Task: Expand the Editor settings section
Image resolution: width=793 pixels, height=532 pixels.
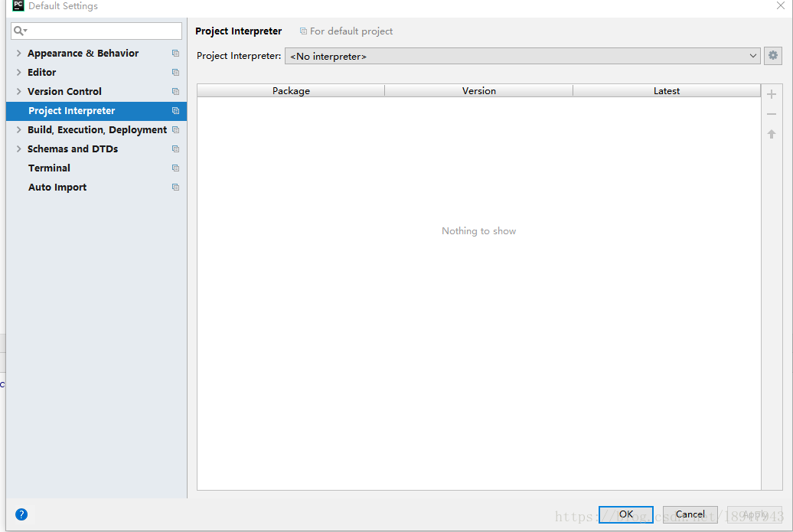Action: [18, 73]
